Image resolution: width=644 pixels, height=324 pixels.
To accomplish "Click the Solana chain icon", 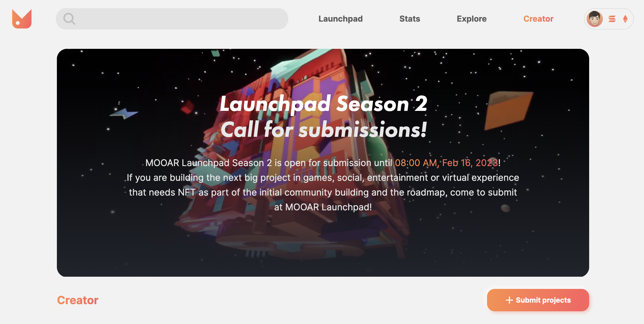I will pyautogui.click(x=612, y=19).
